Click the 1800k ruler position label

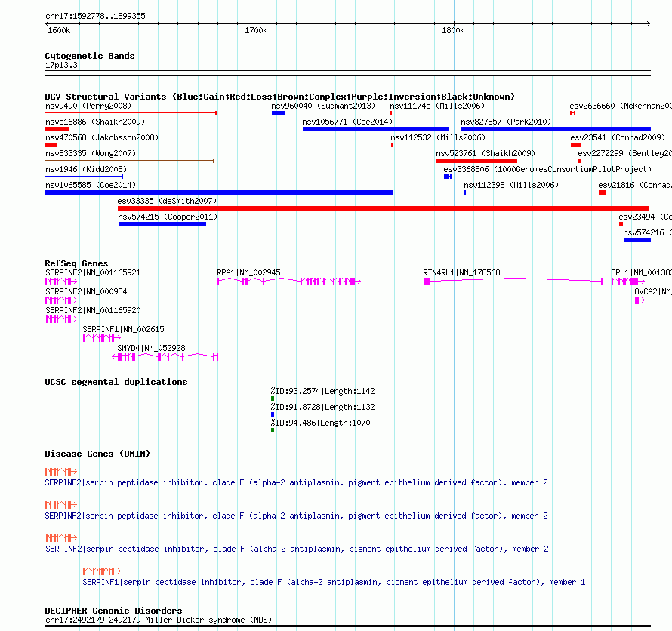[453, 30]
